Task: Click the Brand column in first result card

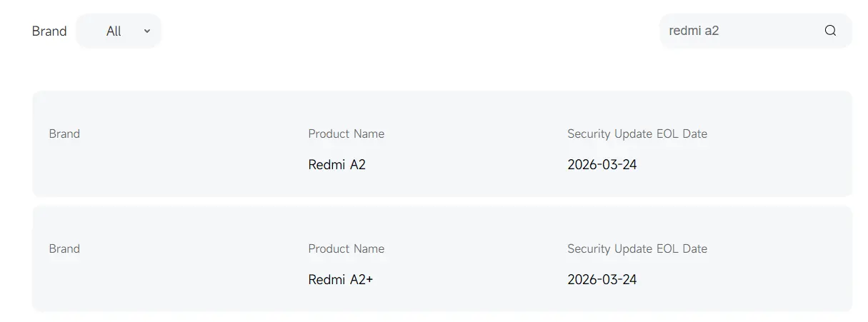Action: pos(64,134)
